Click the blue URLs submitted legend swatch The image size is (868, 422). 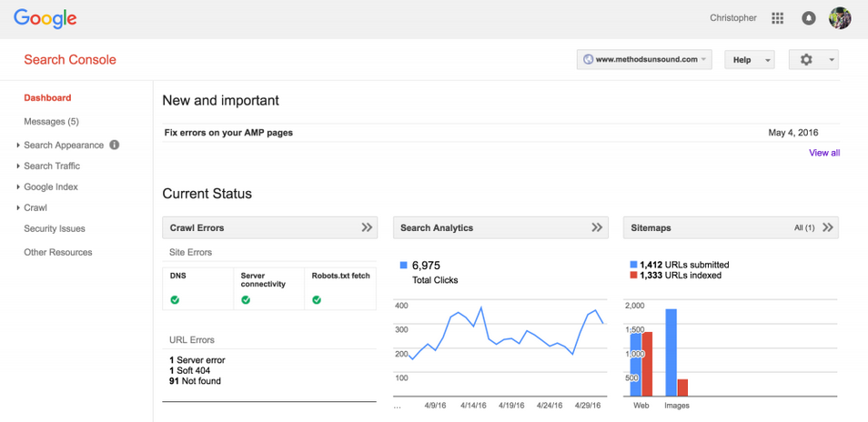pos(634,265)
